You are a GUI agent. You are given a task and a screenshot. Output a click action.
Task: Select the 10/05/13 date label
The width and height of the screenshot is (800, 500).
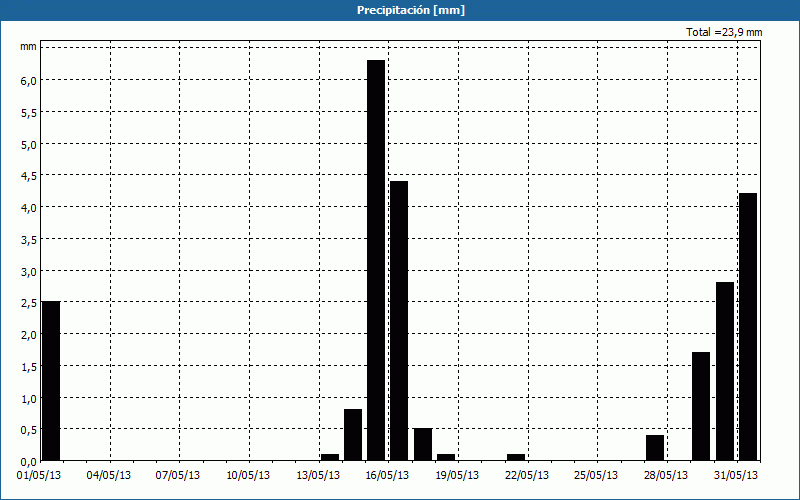point(248,476)
